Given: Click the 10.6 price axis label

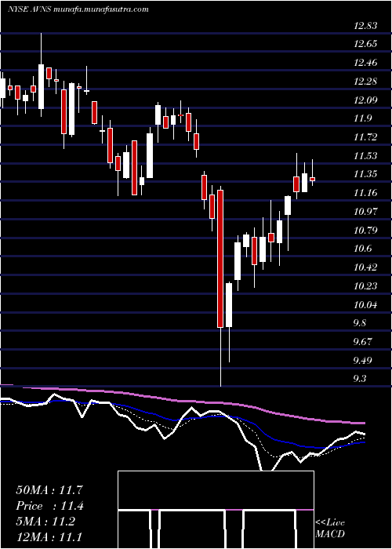Looking at the screenshot, I should (362, 249).
